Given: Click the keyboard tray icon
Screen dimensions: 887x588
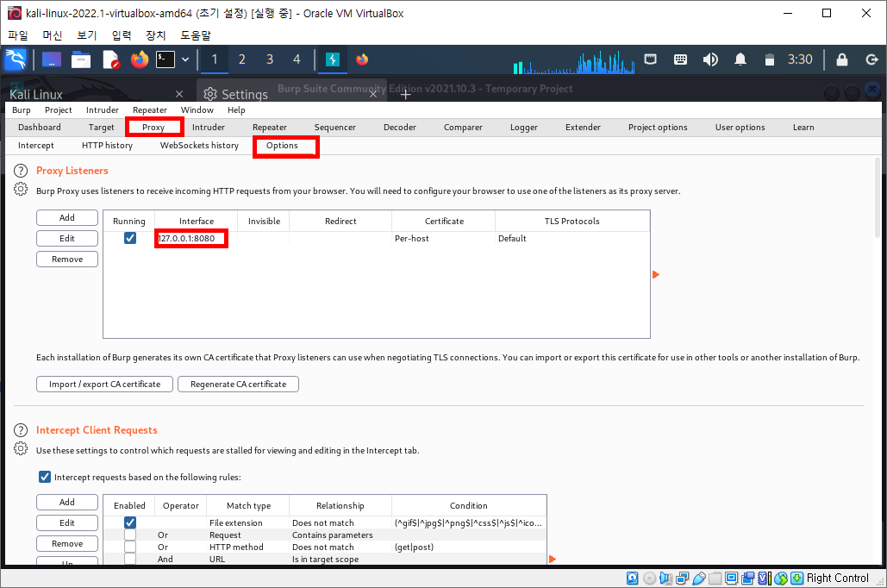Looking at the screenshot, I should [x=680, y=59].
